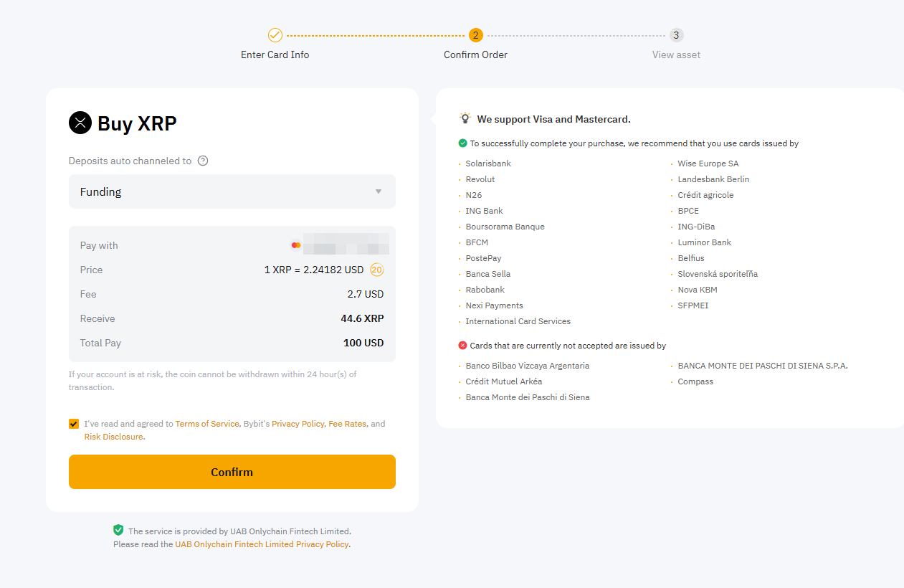Uncheck the terms agreement checkbox
The width and height of the screenshot is (904, 588).
click(x=74, y=424)
